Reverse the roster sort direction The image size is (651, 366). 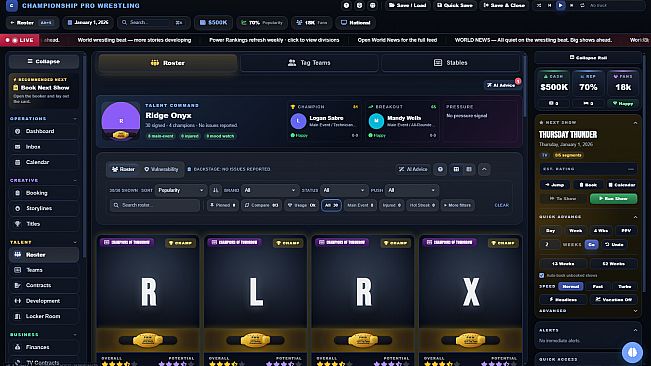(x=215, y=190)
